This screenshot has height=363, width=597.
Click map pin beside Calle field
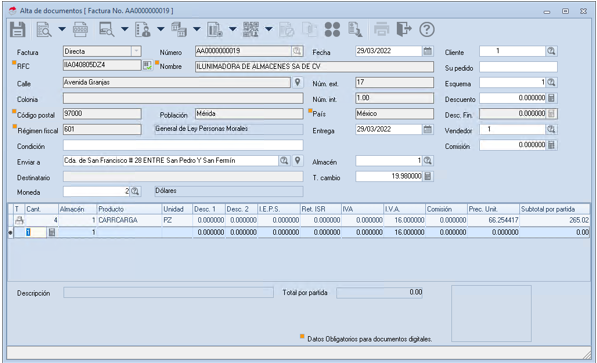click(298, 82)
